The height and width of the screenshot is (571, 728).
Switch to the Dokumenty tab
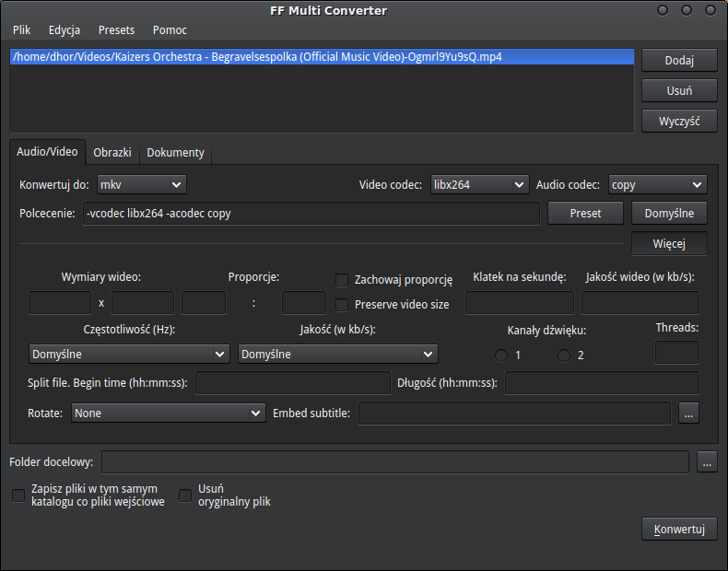tap(175, 153)
